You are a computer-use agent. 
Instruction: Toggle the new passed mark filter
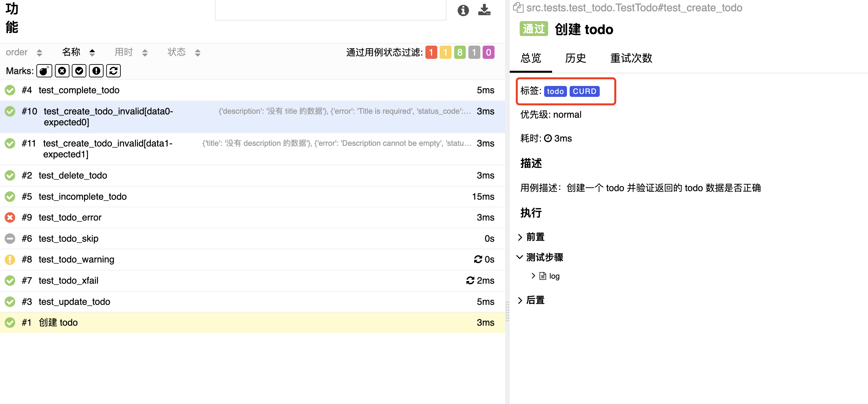coord(79,71)
